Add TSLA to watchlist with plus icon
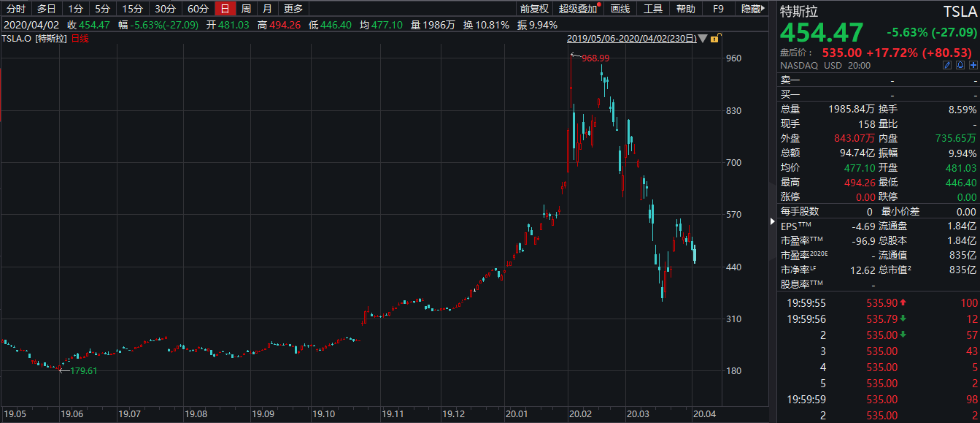 tap(973, 65)
